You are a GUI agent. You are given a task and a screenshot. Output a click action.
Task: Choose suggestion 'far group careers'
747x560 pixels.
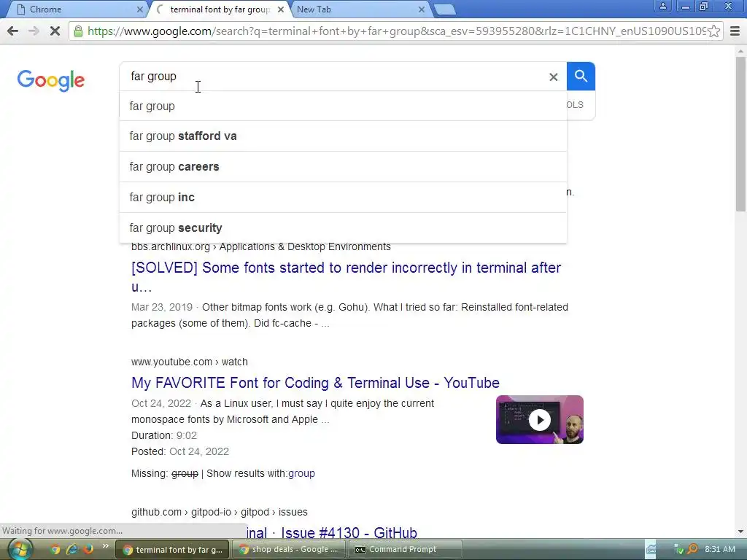[343, 167]
